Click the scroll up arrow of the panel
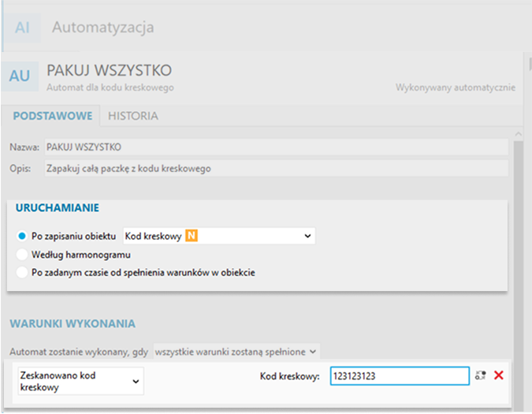This screenshot has height=414, width=532. click(x=518, y=134)
